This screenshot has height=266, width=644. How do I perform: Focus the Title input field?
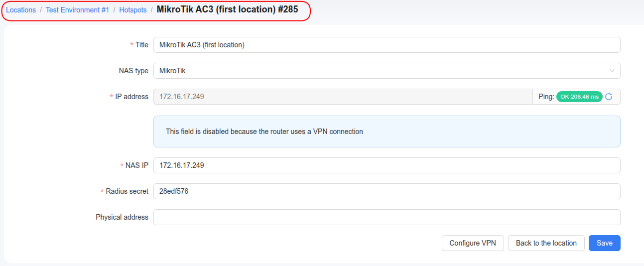coord(386,45)
